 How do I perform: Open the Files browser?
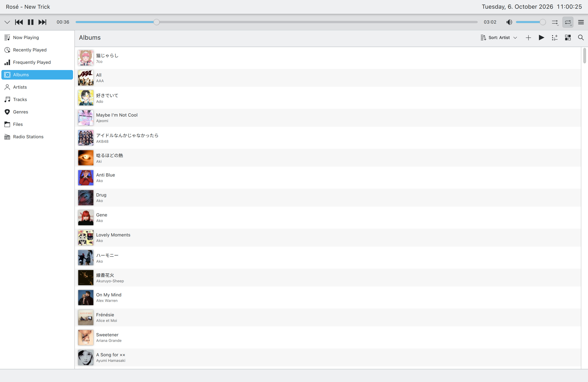click(37, 124)
